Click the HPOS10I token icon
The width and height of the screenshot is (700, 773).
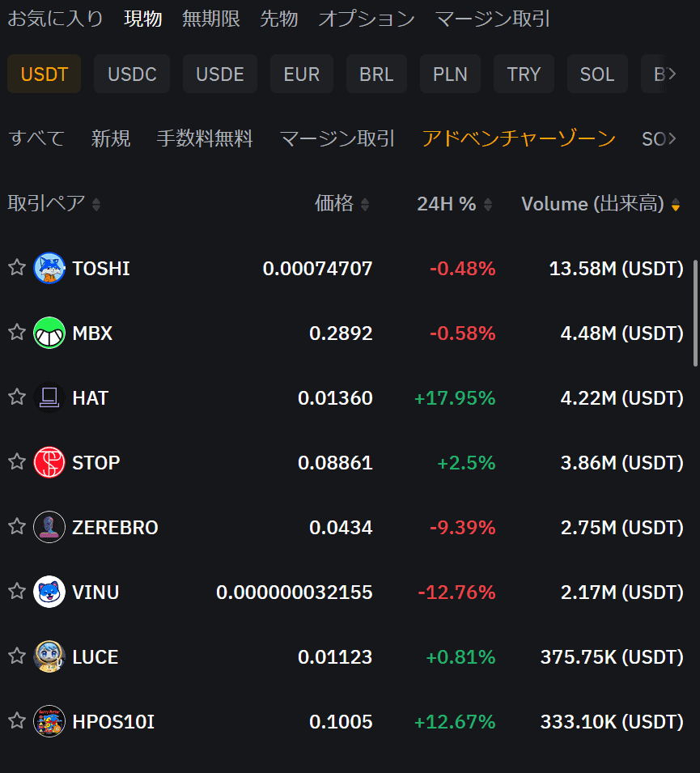pos(49,721)
